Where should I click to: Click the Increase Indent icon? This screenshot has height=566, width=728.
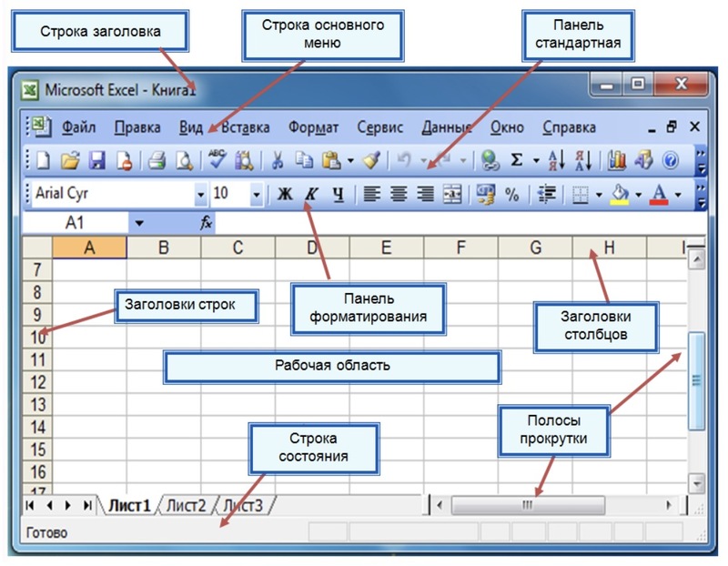tap(547, 194)
